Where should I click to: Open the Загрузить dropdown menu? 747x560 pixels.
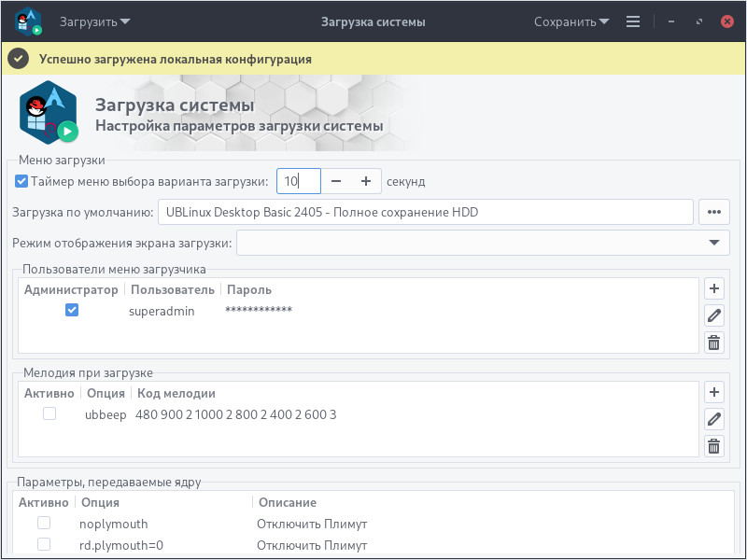click(x=95, y=21)
